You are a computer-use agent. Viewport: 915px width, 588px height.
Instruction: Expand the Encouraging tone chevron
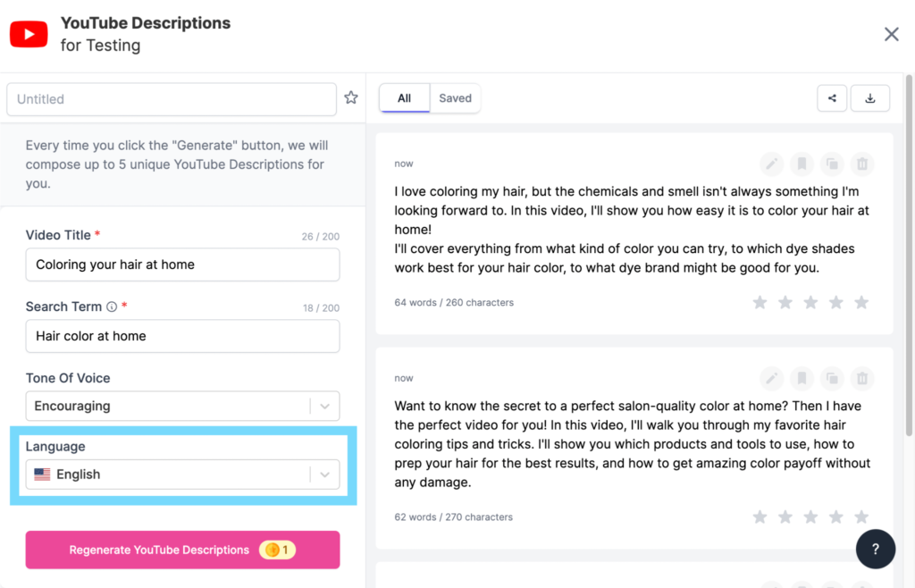pos(326,406)
